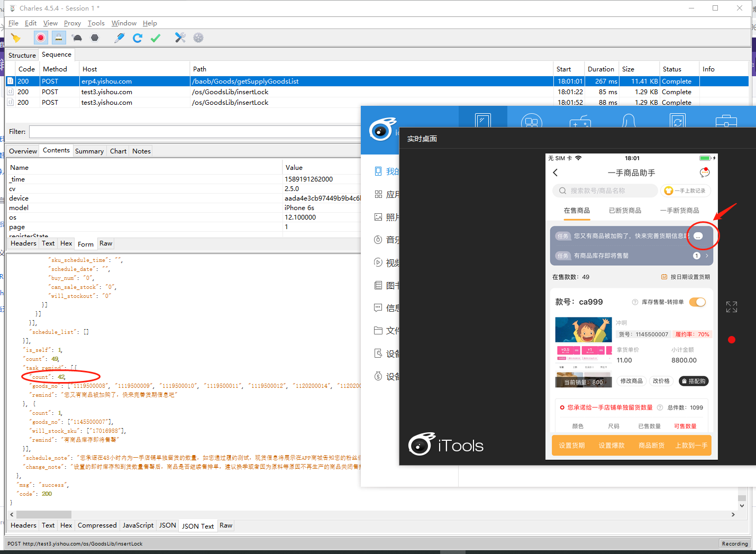Select the JavaScript response tab
The image size is (756, 554).
[x=138, y=525]
